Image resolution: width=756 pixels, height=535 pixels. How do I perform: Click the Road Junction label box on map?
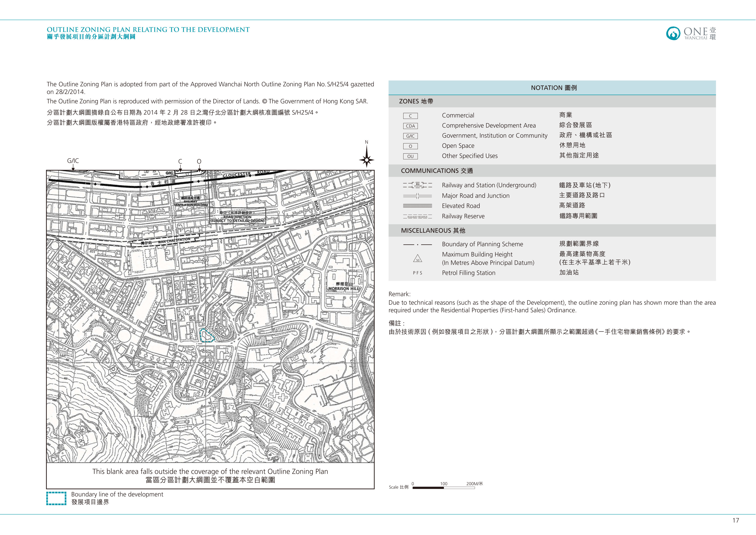pos(238,216)
